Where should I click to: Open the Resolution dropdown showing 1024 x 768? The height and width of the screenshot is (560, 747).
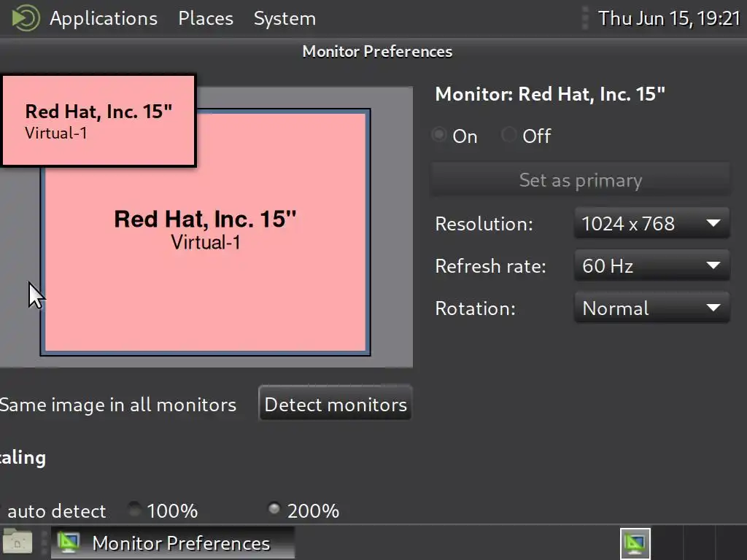click(651, 223)
